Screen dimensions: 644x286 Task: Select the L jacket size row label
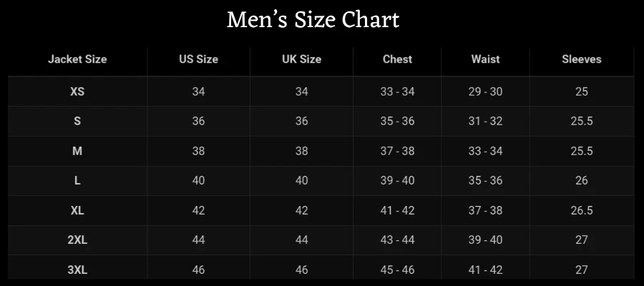click(x=77, y=181)
